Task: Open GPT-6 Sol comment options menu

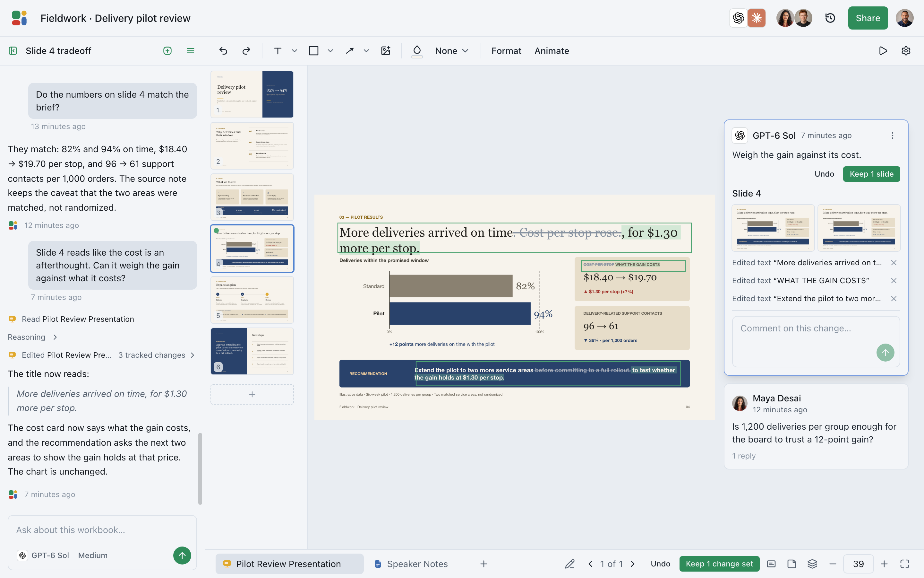Action: (x=892, y=136)
